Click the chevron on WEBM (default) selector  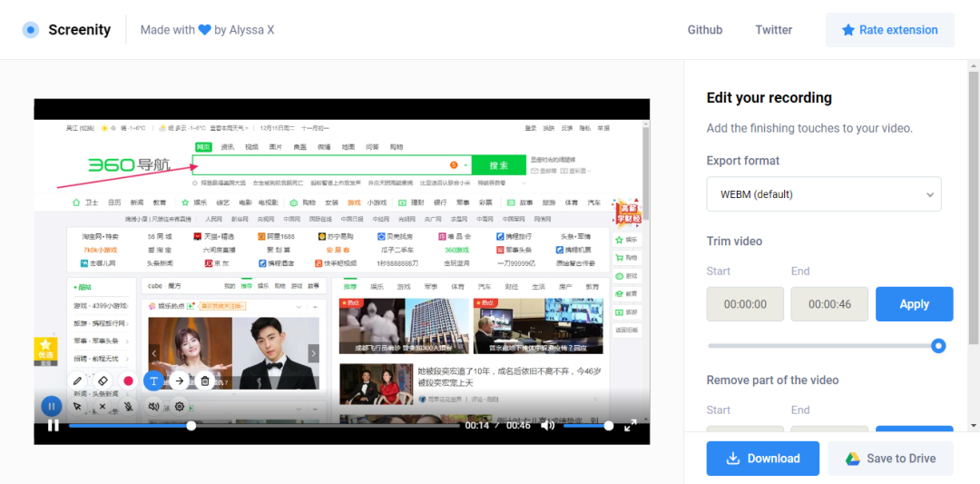tap(930, 194)
